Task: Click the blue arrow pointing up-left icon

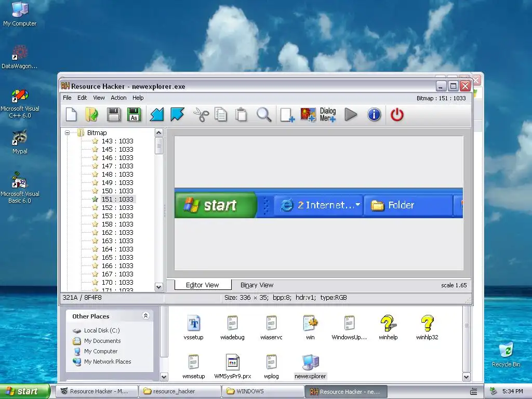Action: 177,115
